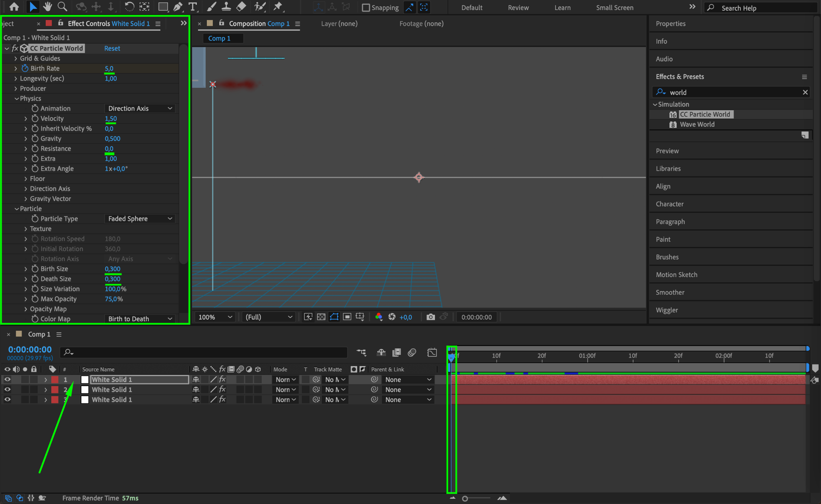Select the Pen tool

[x=178, y=7]
